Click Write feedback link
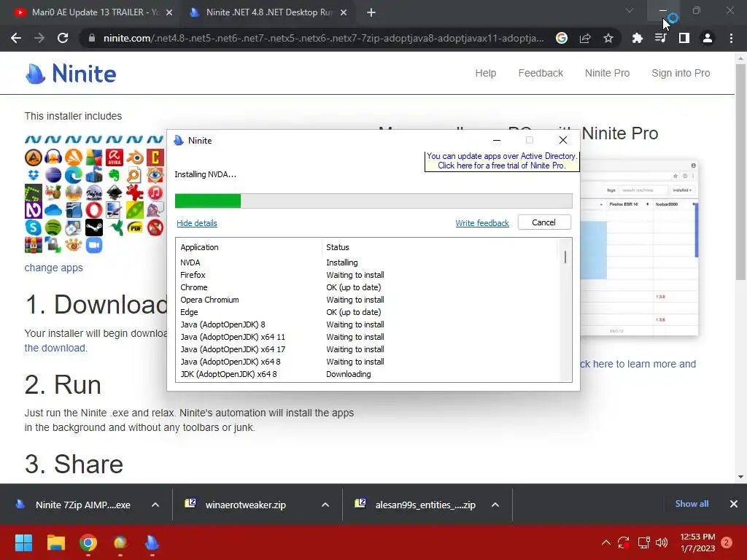 (482, 223)
